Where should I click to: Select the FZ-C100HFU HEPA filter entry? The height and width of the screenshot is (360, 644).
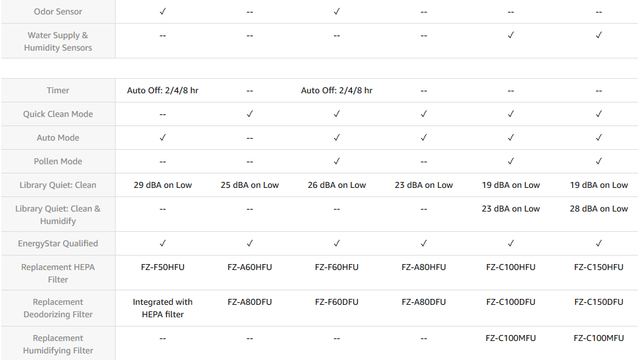511,267
